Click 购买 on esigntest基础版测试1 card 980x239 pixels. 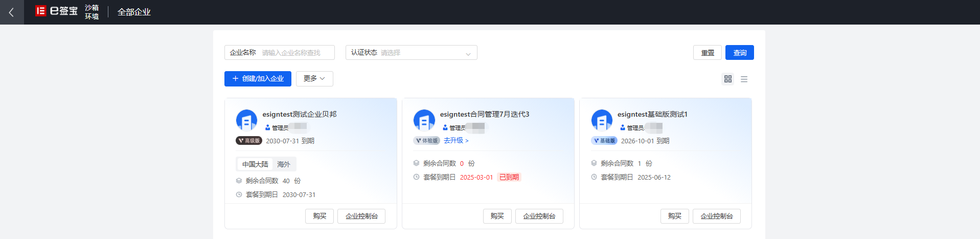point(675,216)
